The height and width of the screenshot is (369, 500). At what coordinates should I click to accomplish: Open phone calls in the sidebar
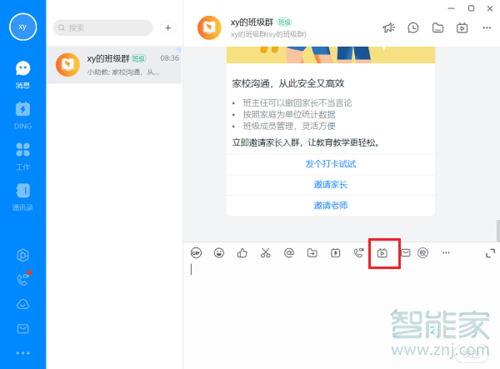pyautogui.click(x=23, y=279)
